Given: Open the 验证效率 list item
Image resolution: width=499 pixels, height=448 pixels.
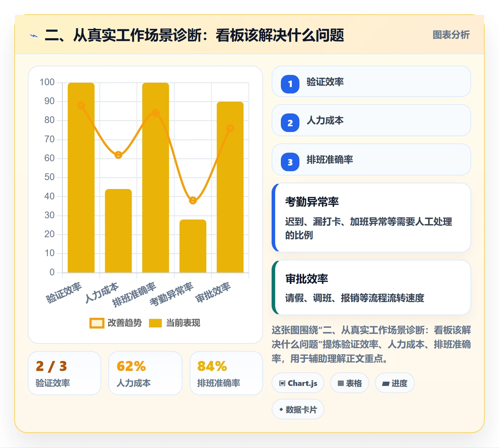Looking at the screenshot, I should (371, 81).
